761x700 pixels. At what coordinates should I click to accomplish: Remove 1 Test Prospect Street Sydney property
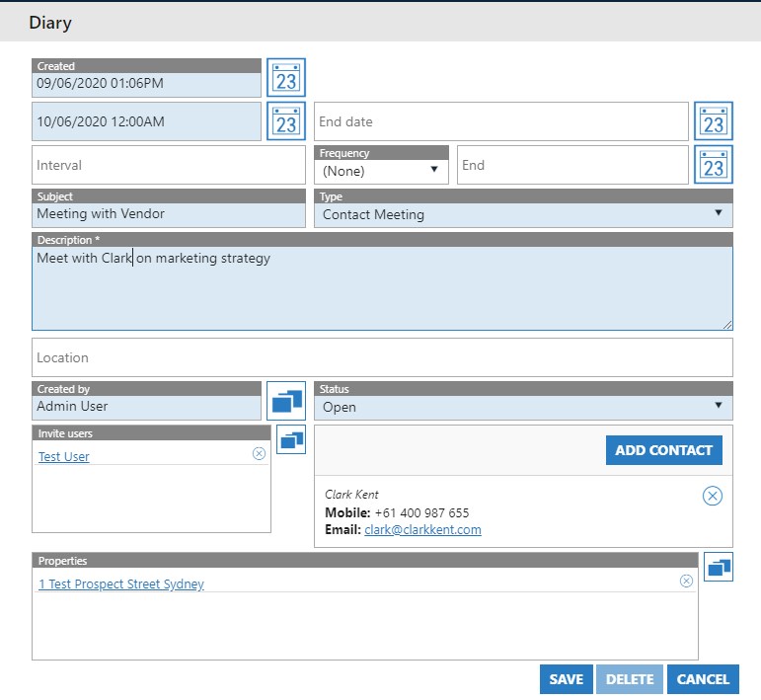(686, 582)
